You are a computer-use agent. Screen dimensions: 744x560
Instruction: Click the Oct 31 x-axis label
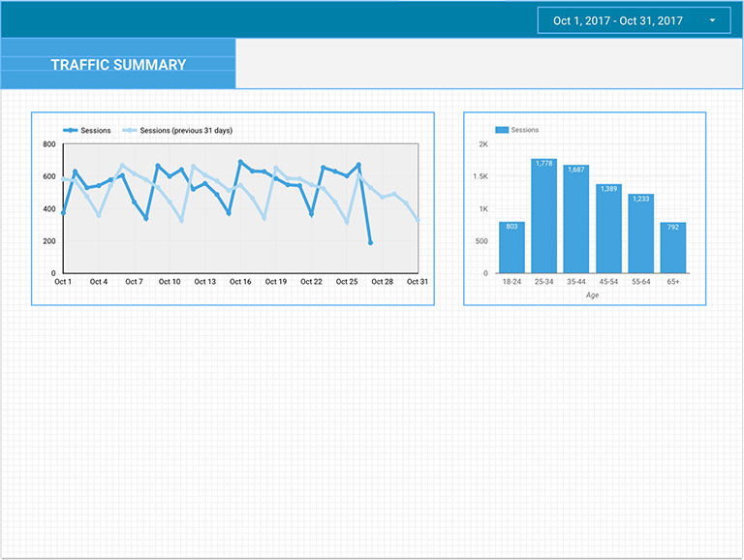tap(418, 281)
